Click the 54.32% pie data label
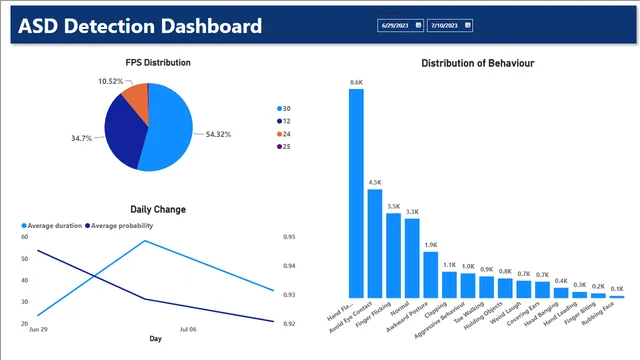The height and width of the screenshot is (360, 640). 218,134
